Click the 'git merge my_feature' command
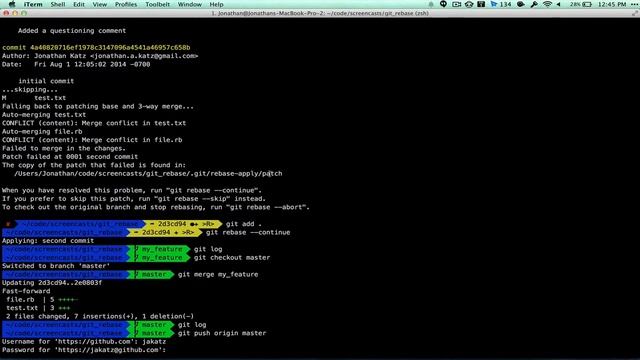640x360 pixels. (218, 275)
